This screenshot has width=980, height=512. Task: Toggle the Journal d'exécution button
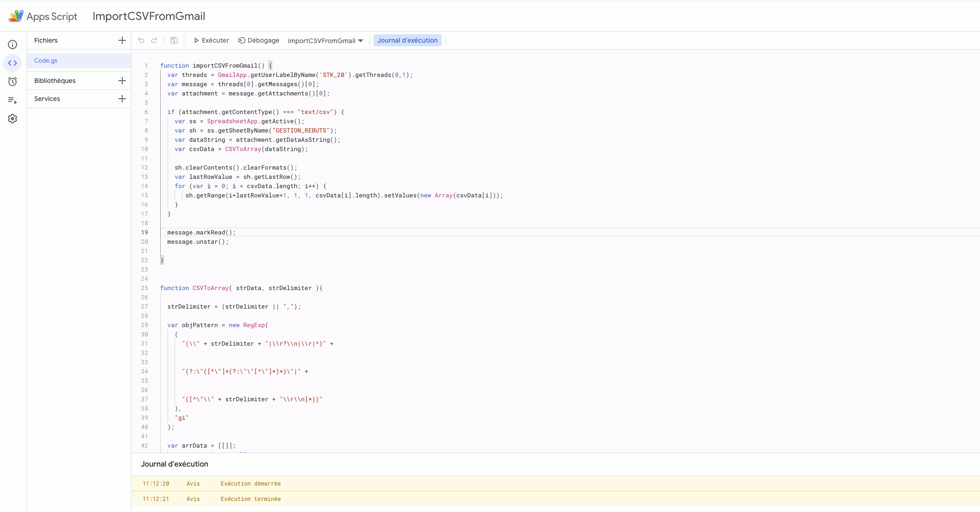point(407,40)
